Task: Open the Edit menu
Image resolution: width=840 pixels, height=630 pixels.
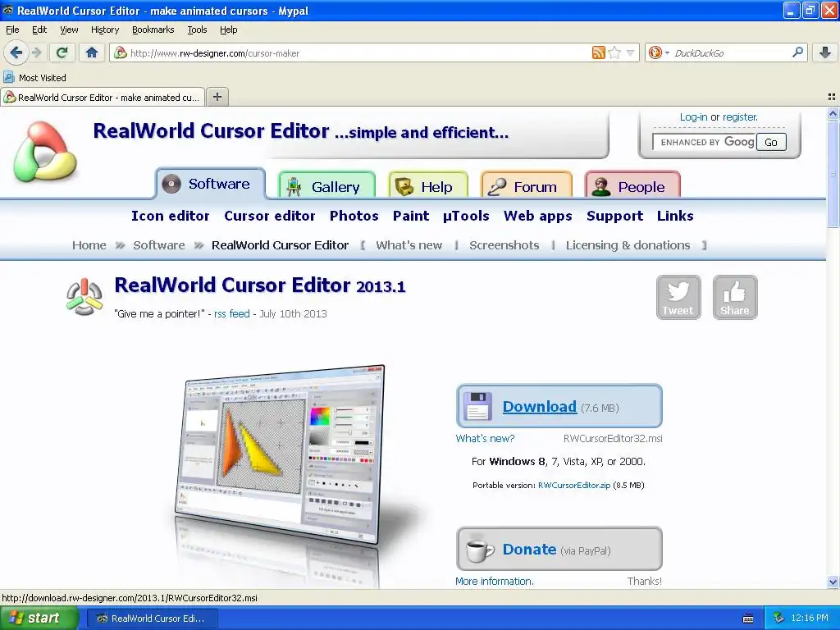Action: tap(39, 30)
